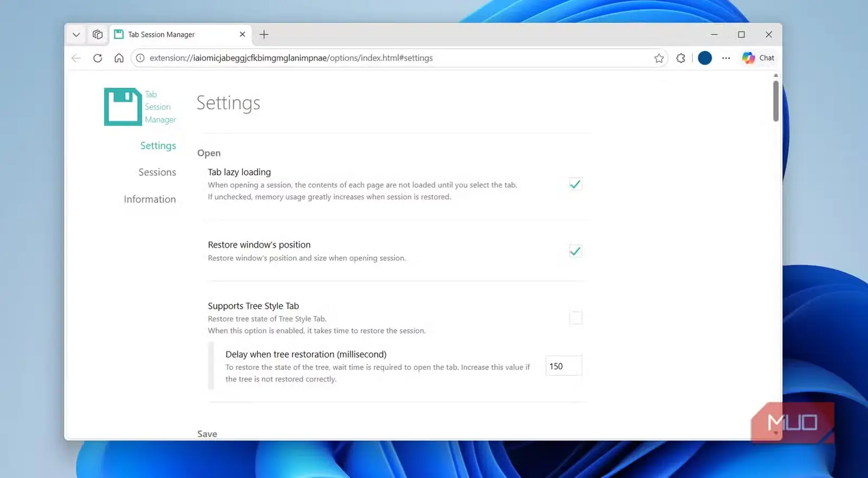
Task: Toggle the Tab lazy loading checkbox
Action: click(x=576, y=184)
